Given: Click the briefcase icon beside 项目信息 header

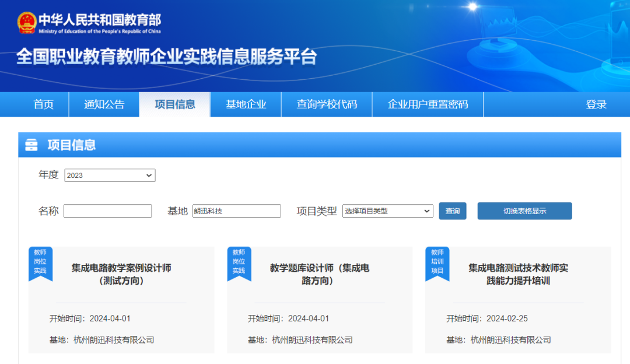Looking at the screenshot, I should tap(32, 145).
